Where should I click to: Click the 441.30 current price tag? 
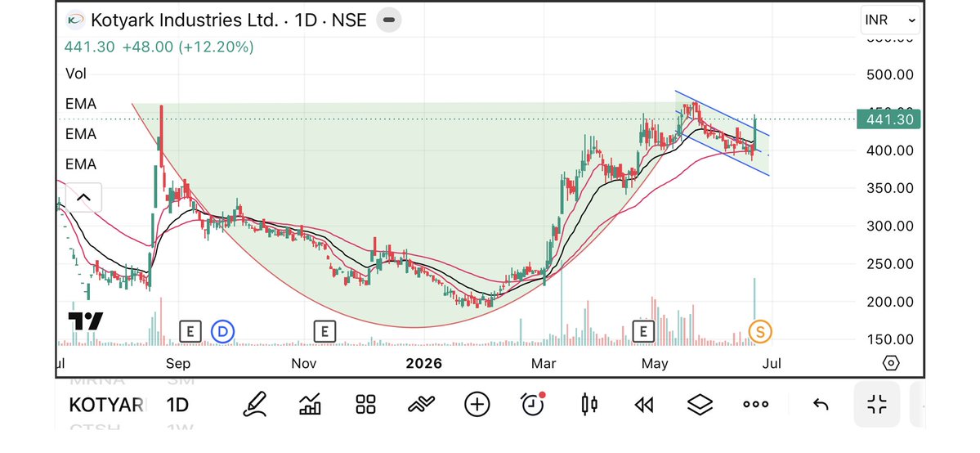[888, 119]
